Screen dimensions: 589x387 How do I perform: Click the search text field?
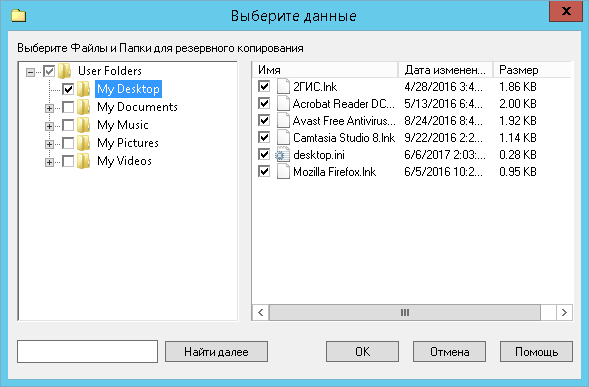88,351
